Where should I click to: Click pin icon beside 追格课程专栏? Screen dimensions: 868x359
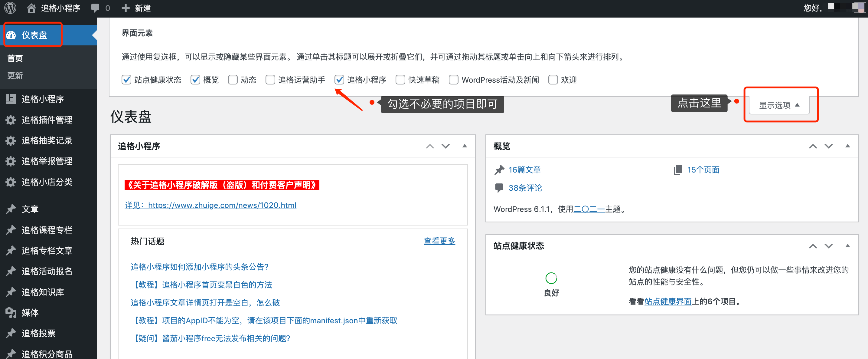pyautogui.click(x=11, y=230)
